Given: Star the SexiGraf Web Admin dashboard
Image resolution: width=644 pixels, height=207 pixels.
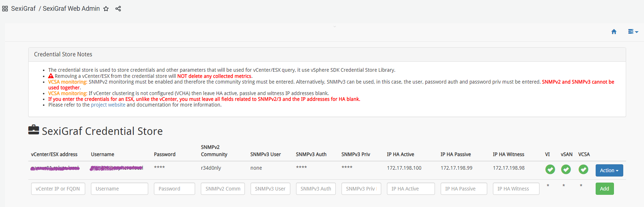Looking at the screenshot, I should pos(106,9).
